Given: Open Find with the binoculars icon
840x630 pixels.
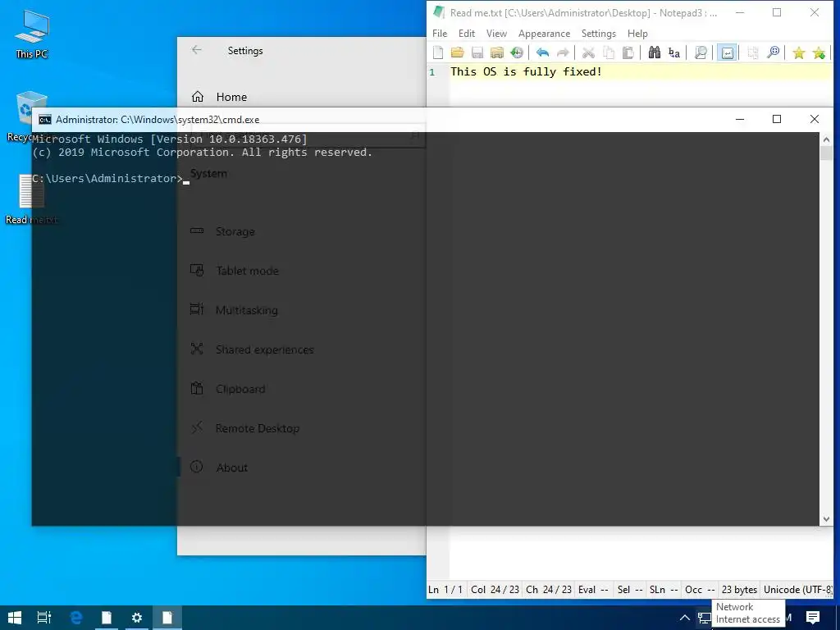Looking at the screenshot, I should (654, 52).
